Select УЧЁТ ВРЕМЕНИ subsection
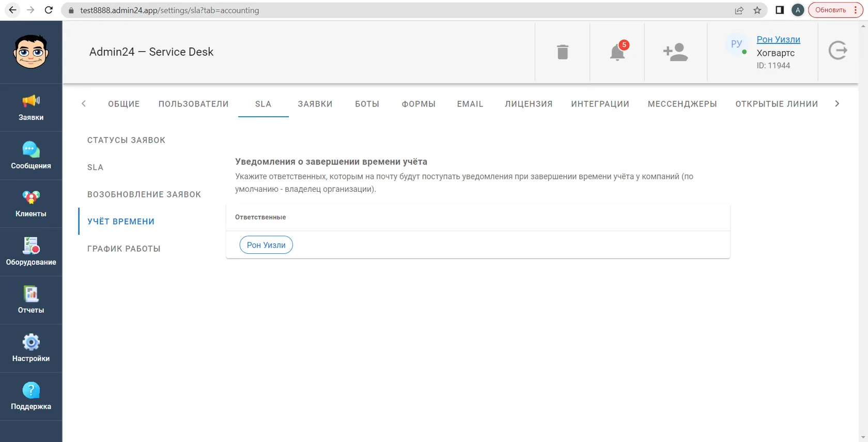This screenshot has width=868, height=442. tap(121, 222)
